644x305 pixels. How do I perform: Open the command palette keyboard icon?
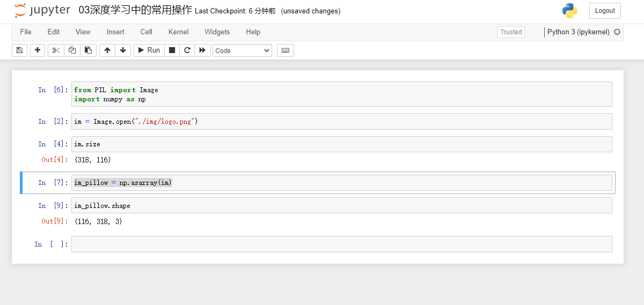coord(286,50)
